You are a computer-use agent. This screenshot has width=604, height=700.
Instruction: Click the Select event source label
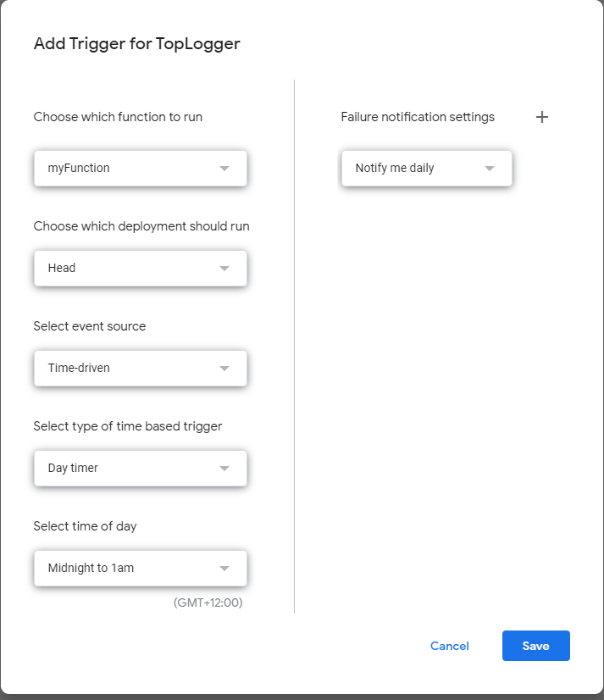tap(89, 326)
